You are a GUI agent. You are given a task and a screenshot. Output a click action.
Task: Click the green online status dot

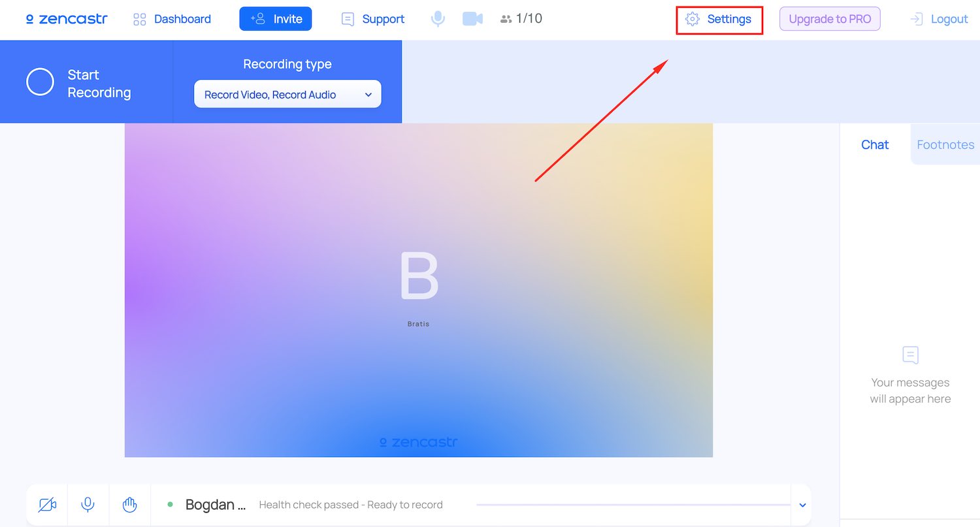click(x=171, y=504)
